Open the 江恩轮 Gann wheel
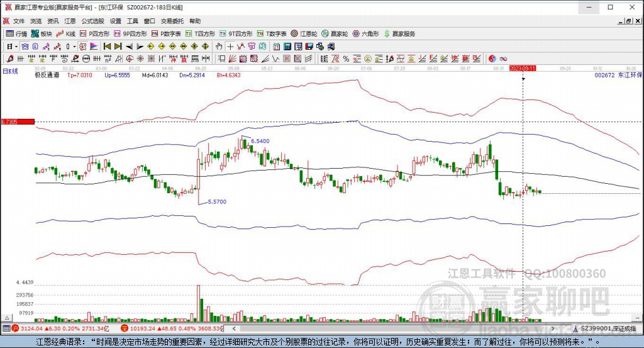 pos(304,34)
